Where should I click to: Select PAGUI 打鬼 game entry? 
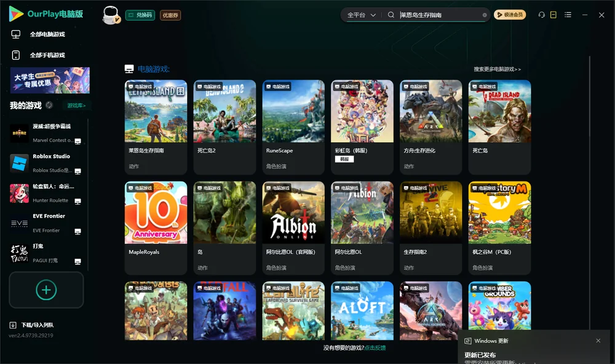pyautogui.click(x=46, y=253)
